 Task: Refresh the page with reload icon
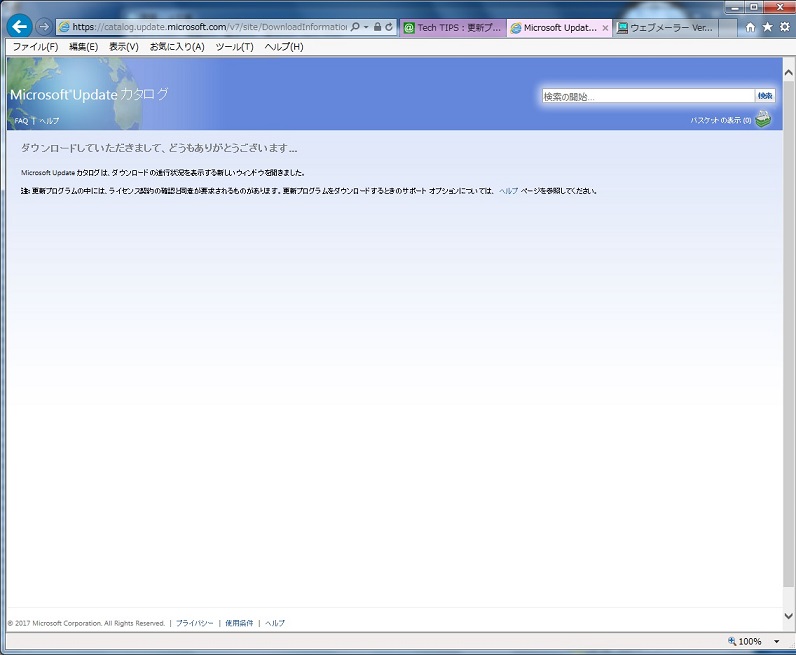point(389,27)
